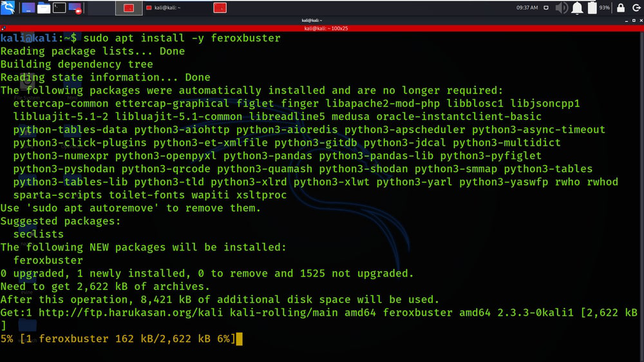The height and width of the screenshot is (362, 644).
Task: Minimize the terminal window
Action: coord(627,20)
